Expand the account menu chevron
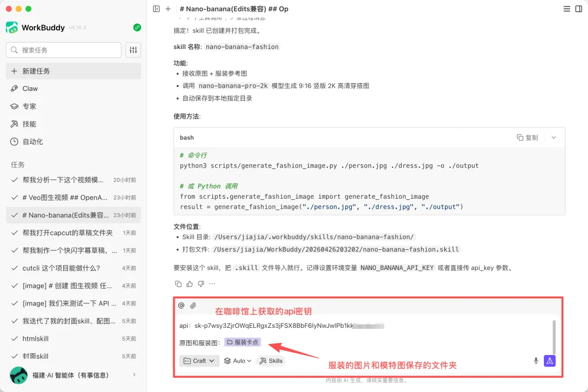 134,375
